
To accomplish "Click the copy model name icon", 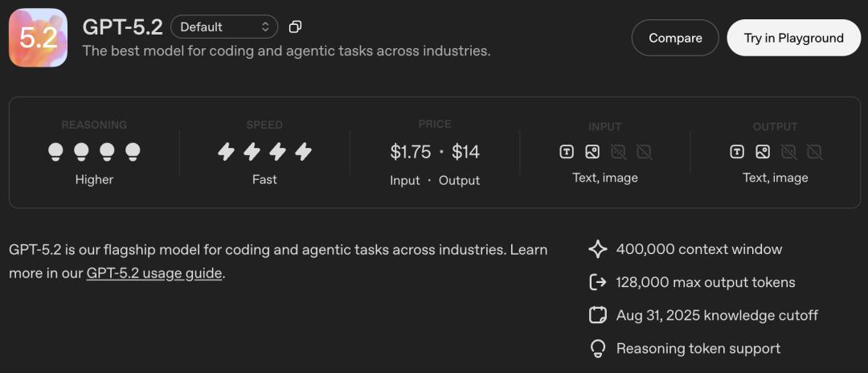I will [295, 27].
